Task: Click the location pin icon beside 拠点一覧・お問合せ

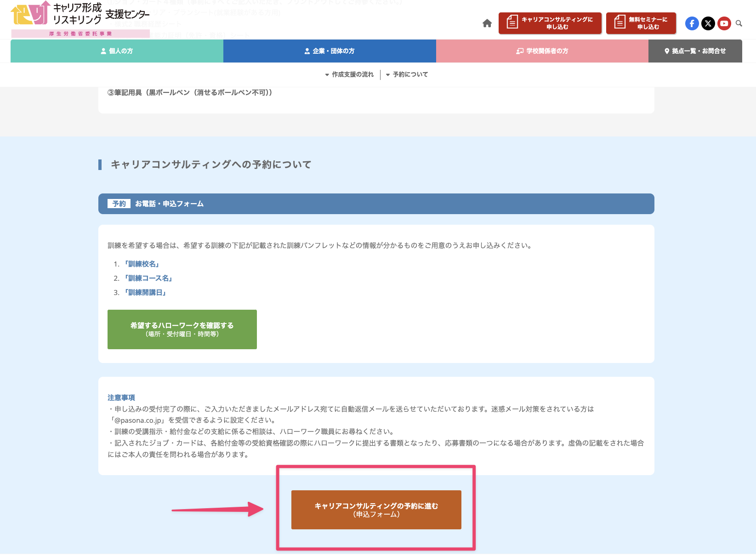Action: click(666, 51)
